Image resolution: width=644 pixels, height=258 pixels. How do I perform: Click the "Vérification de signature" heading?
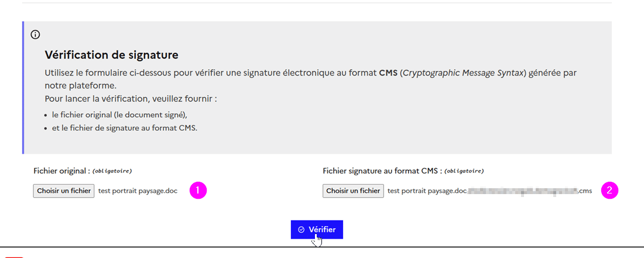point(111,55)
